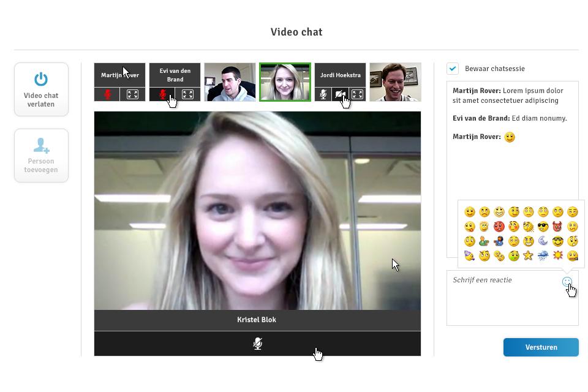Expand Evi van den Brand's video fullscreen
Screen dimensions: 588x392
pyautogui.click(x=187, y=94)
